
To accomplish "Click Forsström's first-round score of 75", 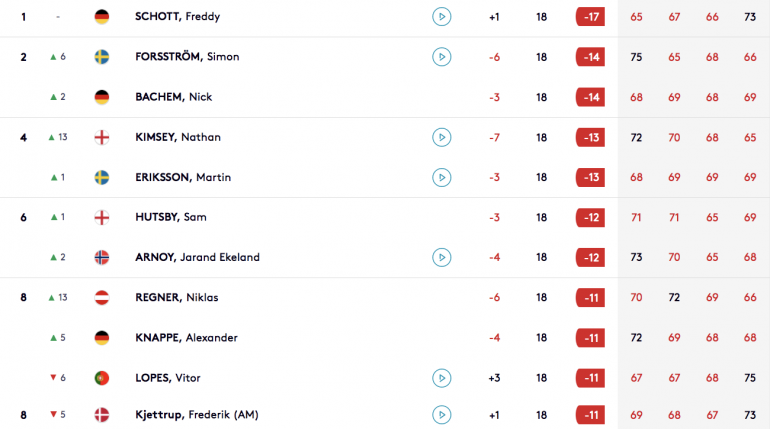I will point(636,57).
